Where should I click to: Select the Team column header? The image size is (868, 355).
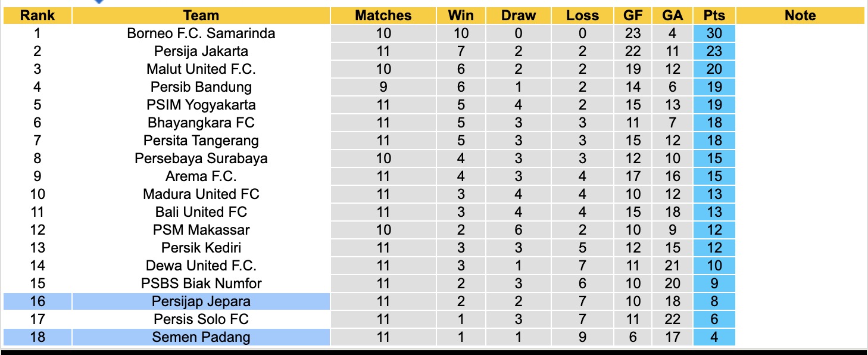coord(201,15)
